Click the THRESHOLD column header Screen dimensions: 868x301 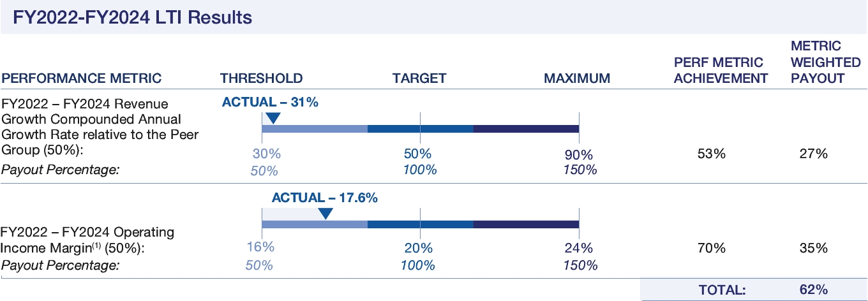pyautogui.click(x=261, y=78)
